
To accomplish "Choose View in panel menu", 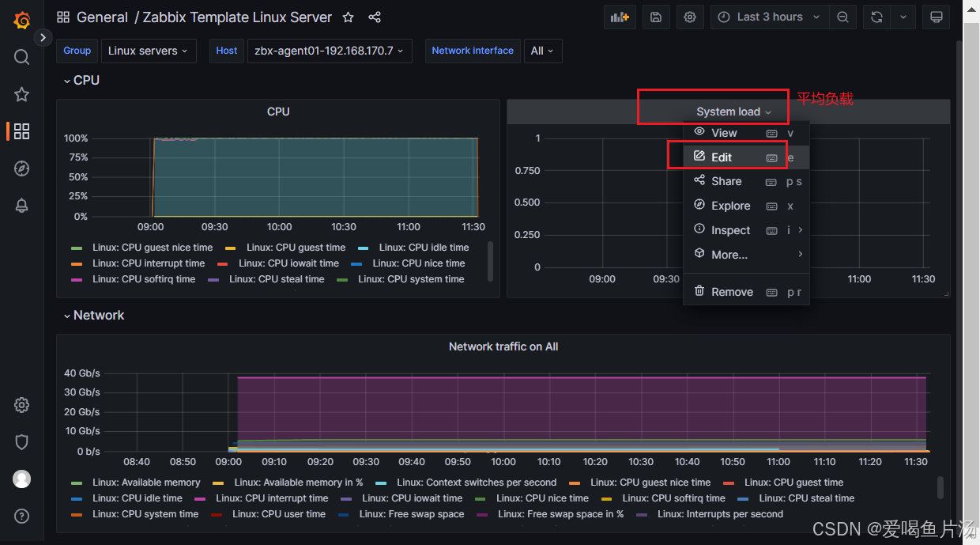I will point(746,133).
